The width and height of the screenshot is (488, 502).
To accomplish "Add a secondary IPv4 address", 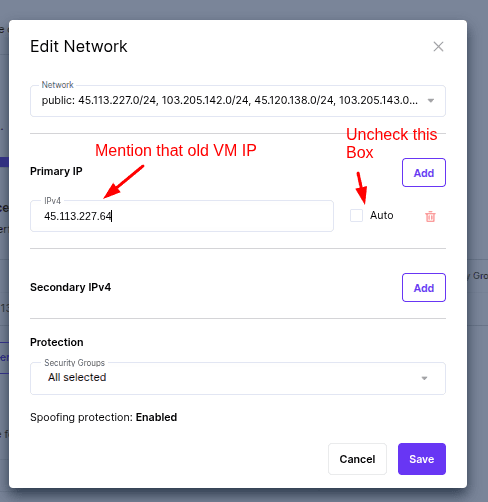I will pyautogui.click(x=424, y=288).
